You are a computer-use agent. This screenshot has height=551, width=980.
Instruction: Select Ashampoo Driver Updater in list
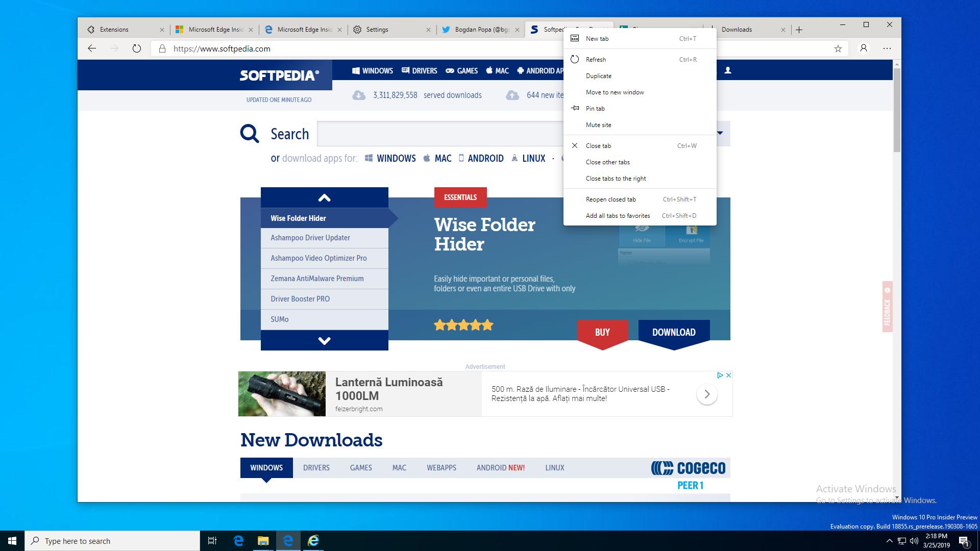pyautogui.click(x=325, y=238)
